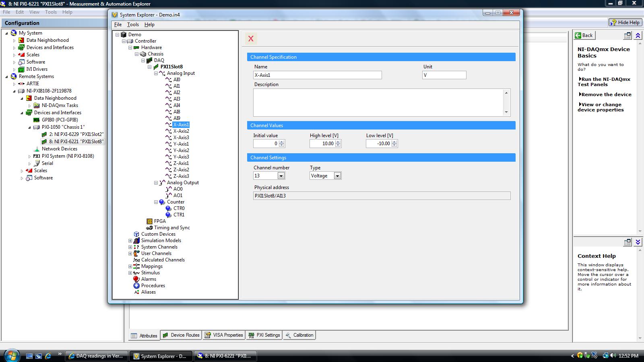The width and height of the screenshot is (644, 362).
Task: Click the Stimulus waveform icon
Action: [x=136, y=273]
